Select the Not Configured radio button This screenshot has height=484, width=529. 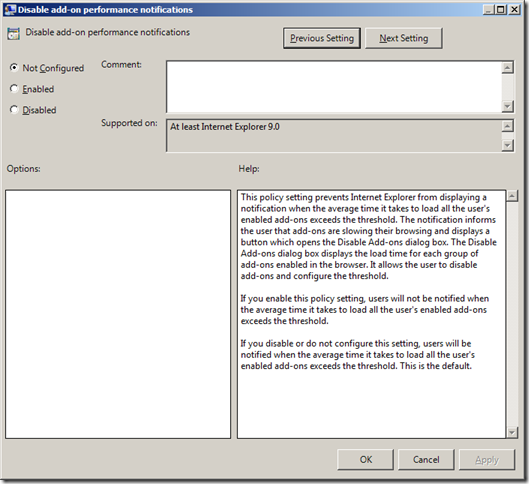pos(14,68)
